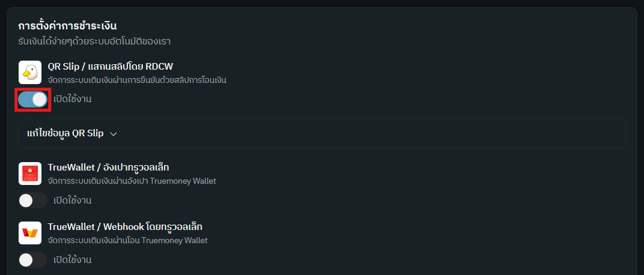
Task: Click เปิดใช้งาน label beside QR Slip toggle
Action: [72, 99]
